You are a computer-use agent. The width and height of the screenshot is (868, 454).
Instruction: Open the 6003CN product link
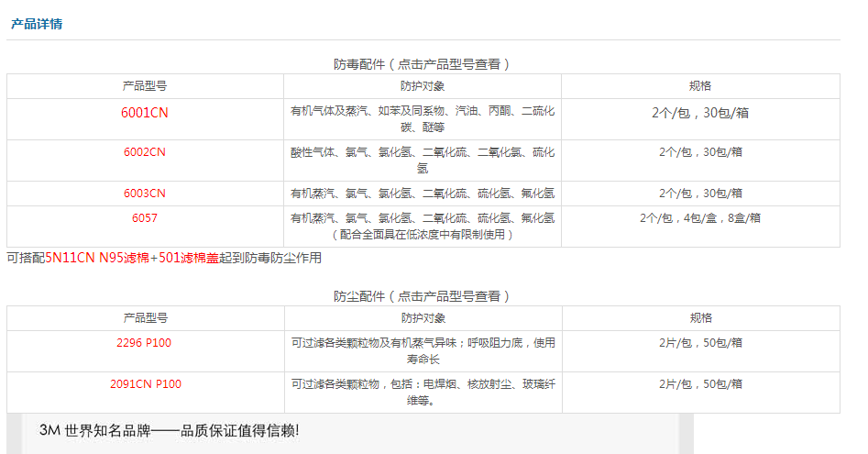(145, 194)
